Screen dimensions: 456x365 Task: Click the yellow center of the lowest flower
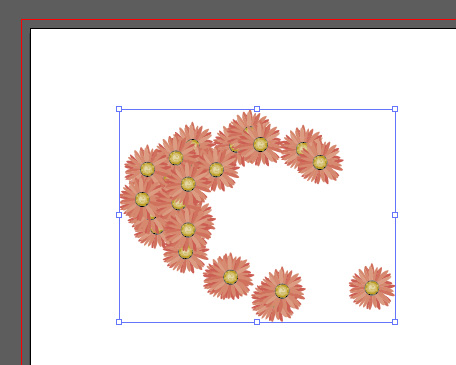pyautogui.click(x=282, y=291)
